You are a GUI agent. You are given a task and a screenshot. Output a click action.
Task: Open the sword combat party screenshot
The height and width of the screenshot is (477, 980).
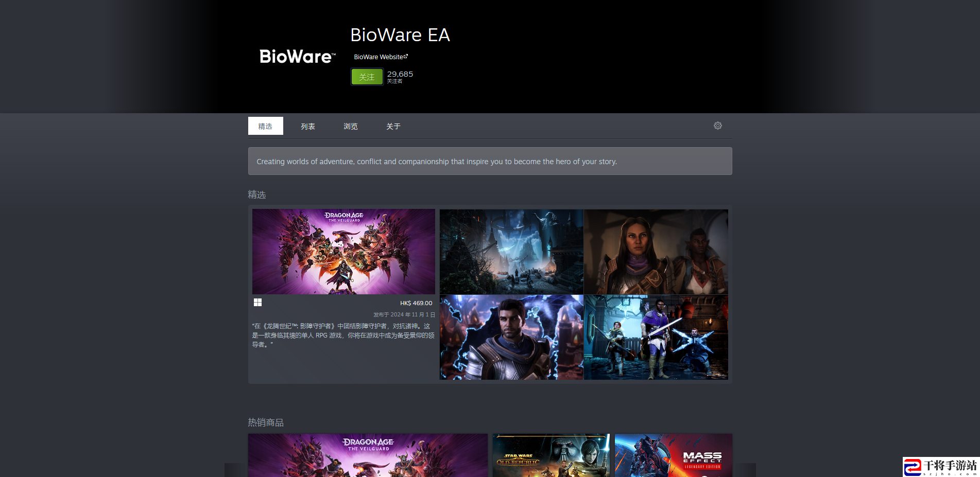coord(656,337)
